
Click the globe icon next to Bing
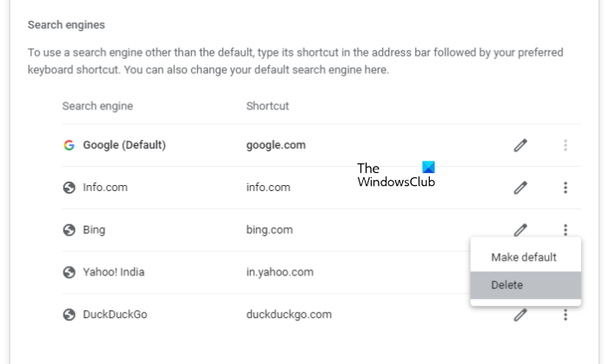69,230
